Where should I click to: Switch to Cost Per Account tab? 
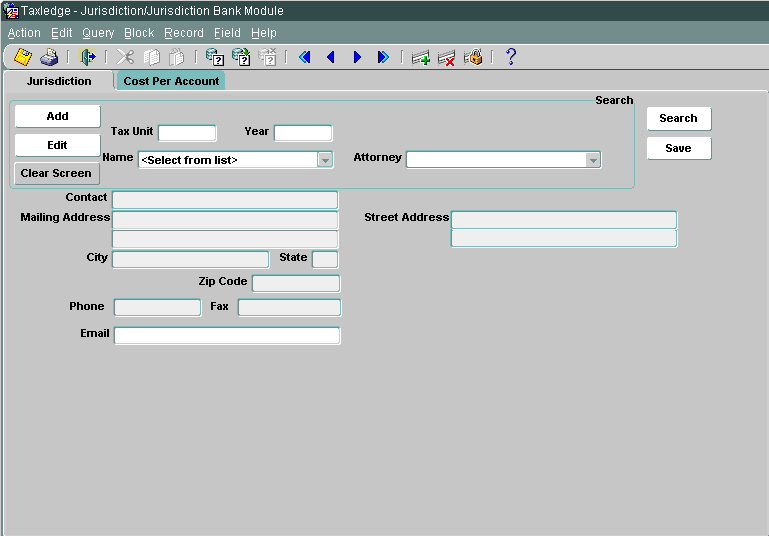(x=171, y=81)
